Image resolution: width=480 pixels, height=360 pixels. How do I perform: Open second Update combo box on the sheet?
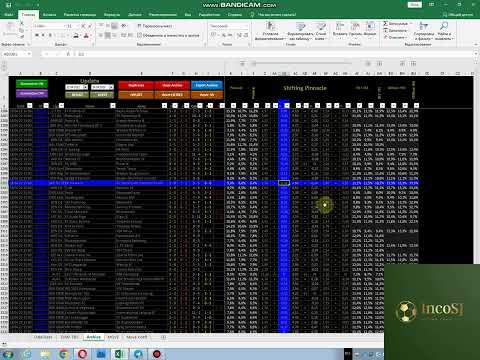[x=102, y=87]
